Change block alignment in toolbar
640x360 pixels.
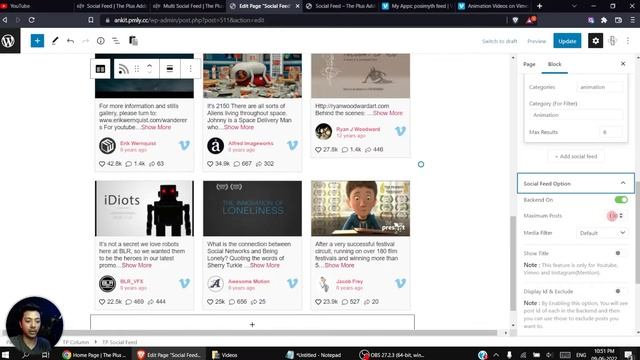170,69
